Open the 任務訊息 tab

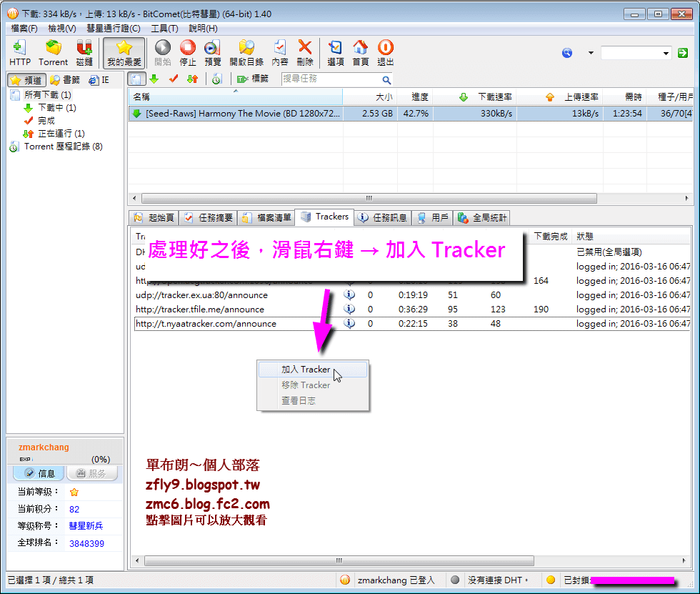click(383, 217)
